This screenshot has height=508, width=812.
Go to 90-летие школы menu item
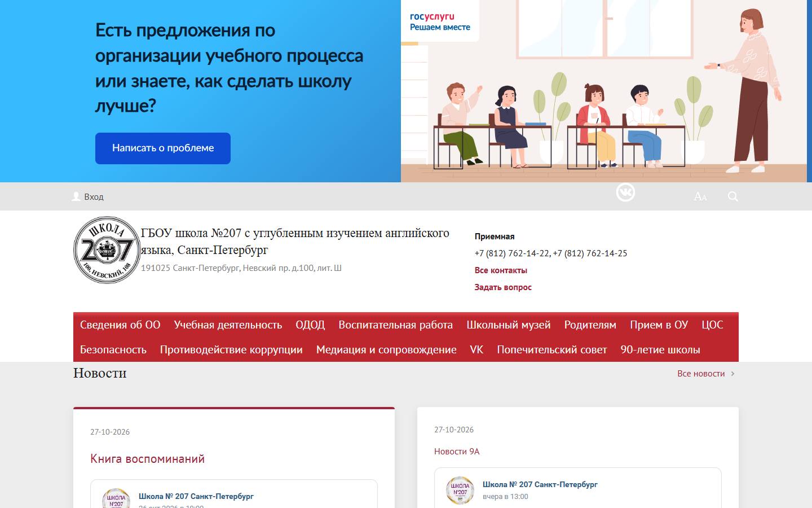(660, 349)
